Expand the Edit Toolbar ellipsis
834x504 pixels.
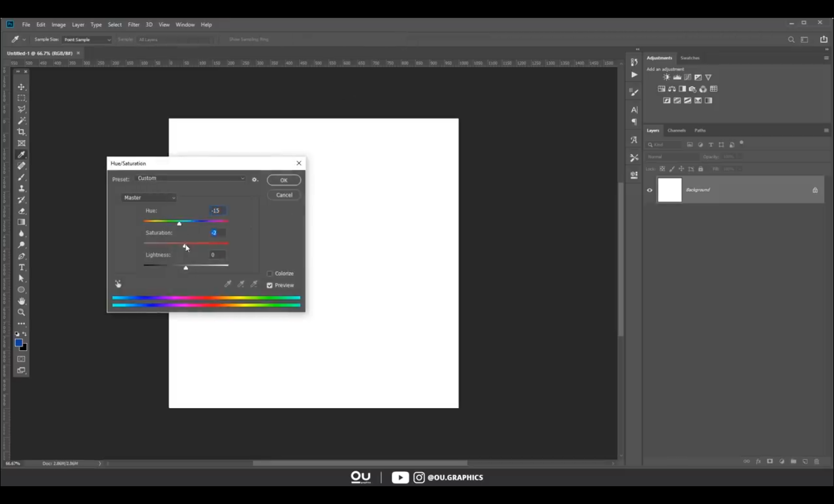[21, 324]
